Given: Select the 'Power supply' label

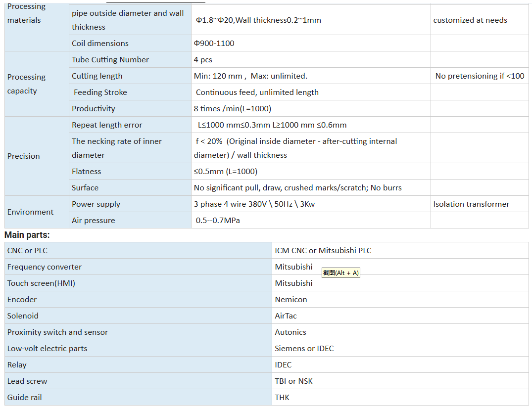Looking at the screenshot, I should 96,204.
